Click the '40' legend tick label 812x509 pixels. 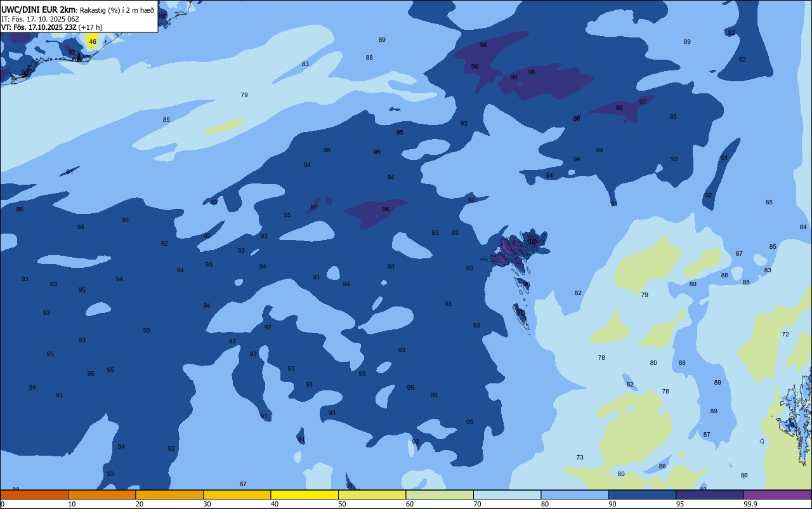275,504
